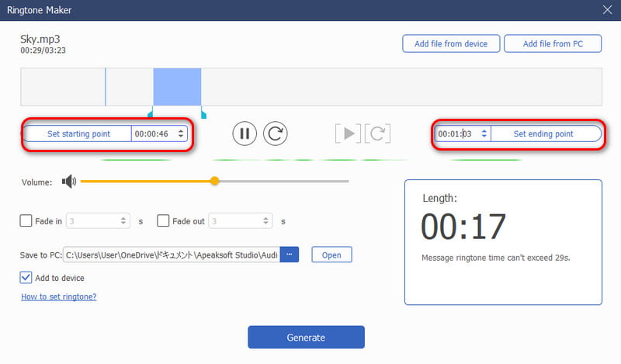Viewport: 621px width, 364px height.
Task: Enable the Fade in checkbox
Action: [x=26, y=221]
